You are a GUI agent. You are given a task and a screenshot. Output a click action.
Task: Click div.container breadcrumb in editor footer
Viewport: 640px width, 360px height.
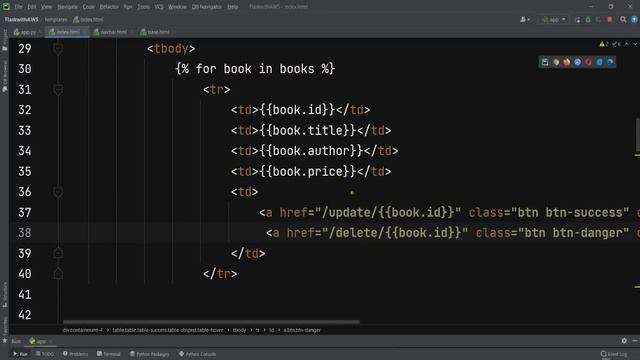pos(82,330)
